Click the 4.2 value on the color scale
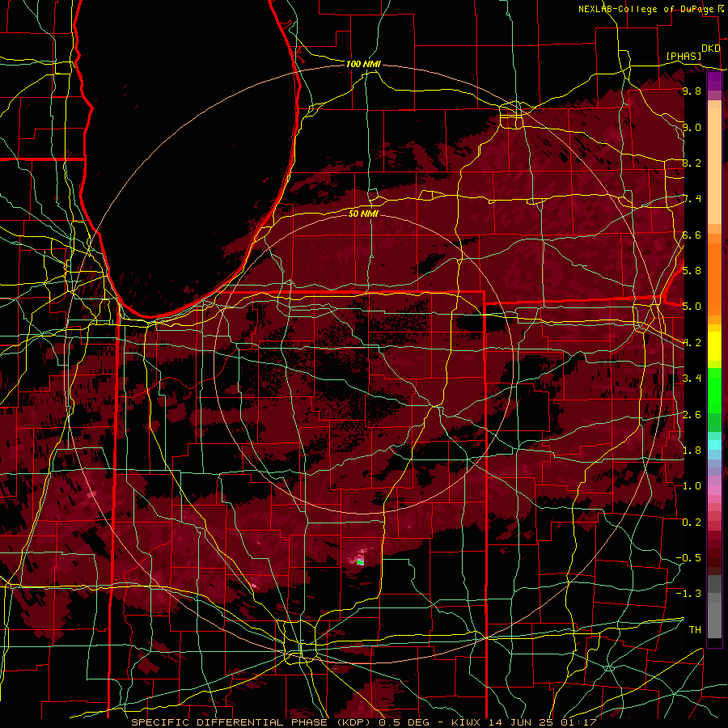 [692, 343]
